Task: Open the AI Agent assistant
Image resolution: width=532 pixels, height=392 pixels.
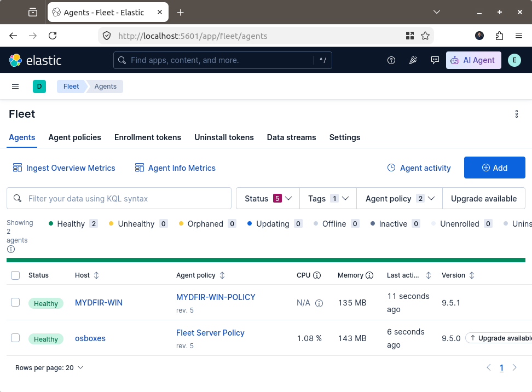Action: click(x=473, y=60)
